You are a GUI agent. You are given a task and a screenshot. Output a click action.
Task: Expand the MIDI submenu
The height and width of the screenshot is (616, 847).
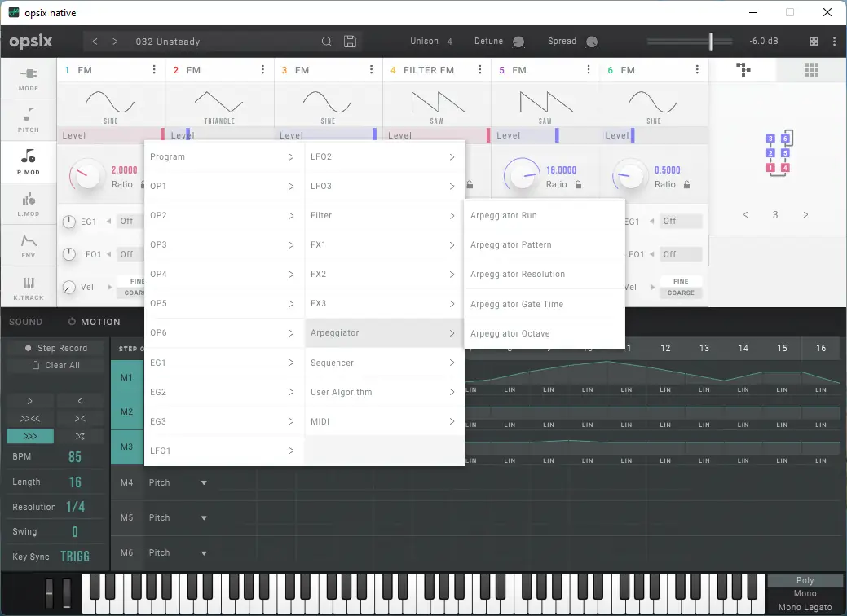click(383, 421)
